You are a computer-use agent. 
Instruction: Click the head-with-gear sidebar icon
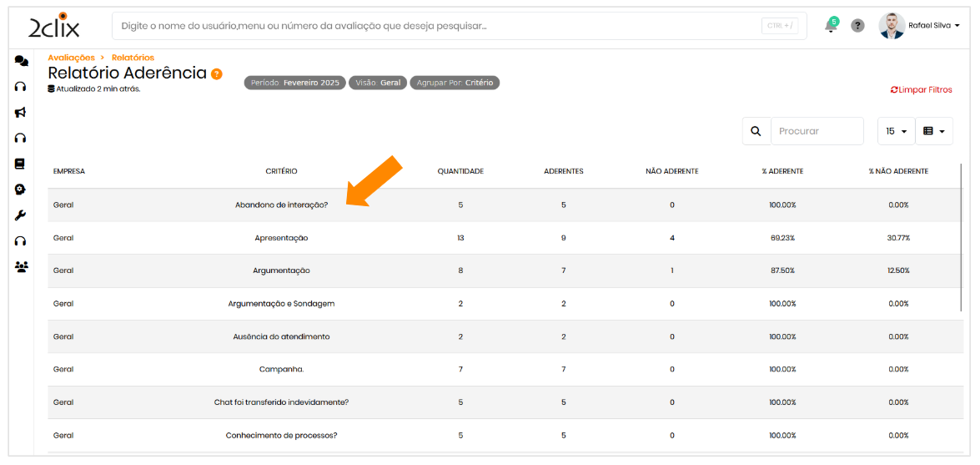click(21, 190)
